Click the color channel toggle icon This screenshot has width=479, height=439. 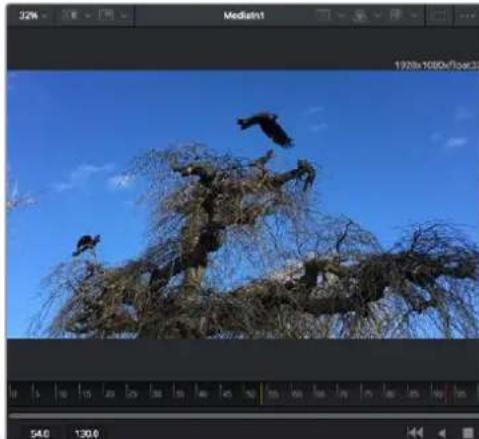pyautogui.click(x=360, y=16)
